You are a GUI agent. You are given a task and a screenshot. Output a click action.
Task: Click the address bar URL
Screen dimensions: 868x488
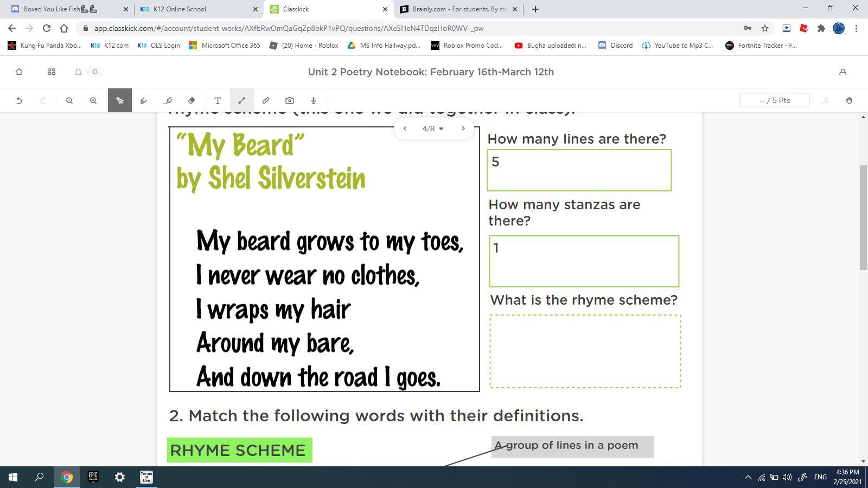point(289,28)
